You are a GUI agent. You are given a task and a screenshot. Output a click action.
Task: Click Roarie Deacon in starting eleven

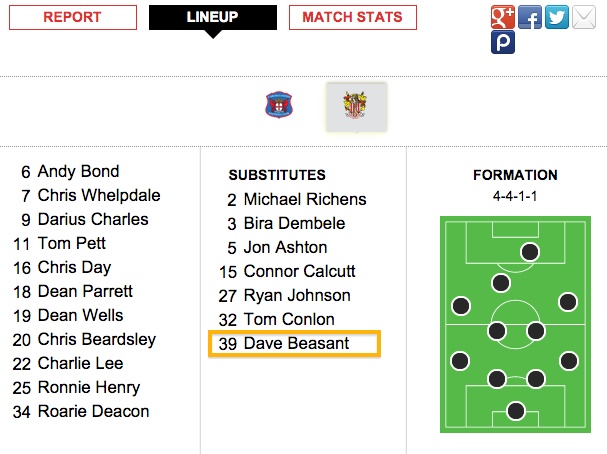coord(93,411)
